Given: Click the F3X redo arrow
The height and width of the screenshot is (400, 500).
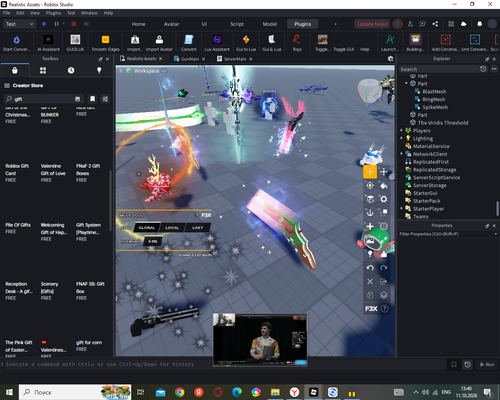Looking at the screenshot, I should [x=384, y=268].
